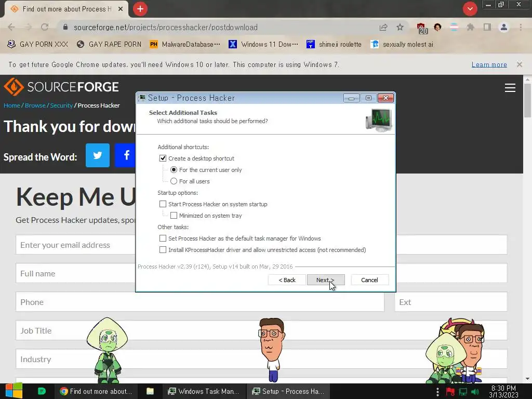This screenshot has height=399, width=532.
Task: Click the red extension icon showing 20
Action: coord(422,28)
